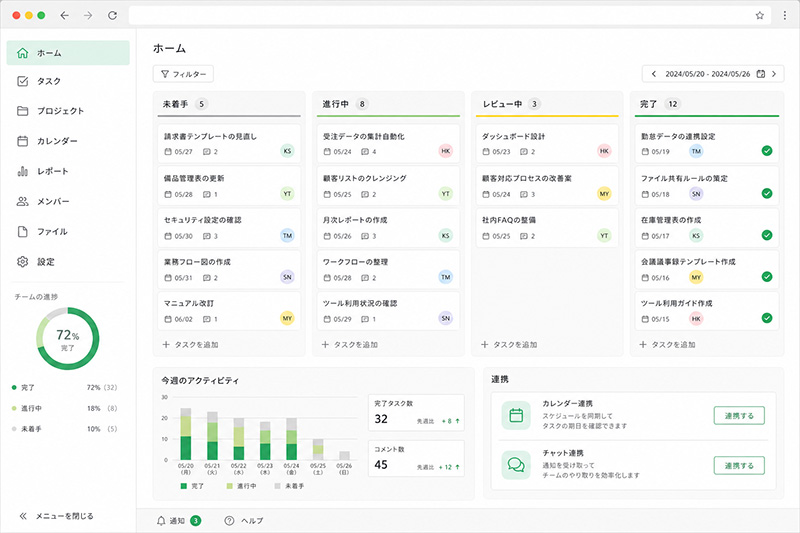Open ヘルプ question mark icon
The height and width of the screenshot is (533, 800).
click(x=229, y=521)
